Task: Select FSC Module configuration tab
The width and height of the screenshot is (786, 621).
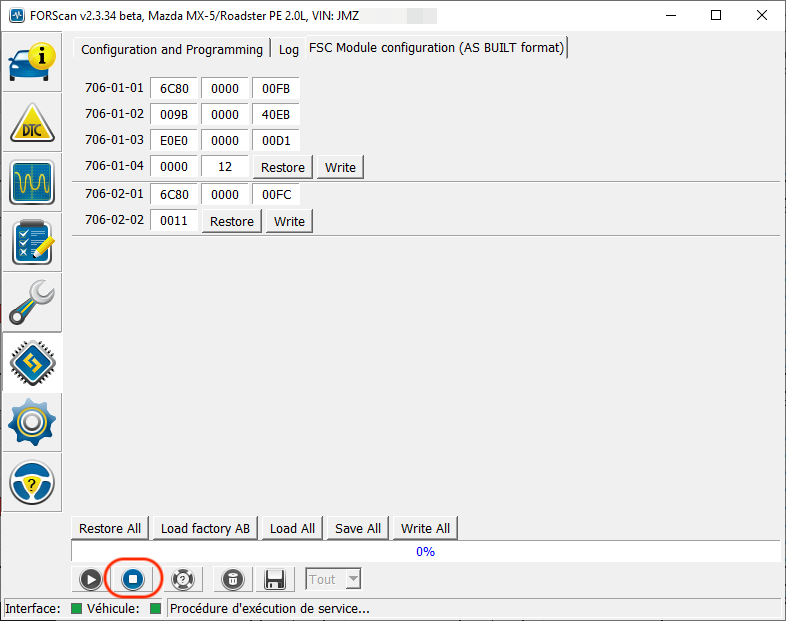Action: click(x=437, y=48)
